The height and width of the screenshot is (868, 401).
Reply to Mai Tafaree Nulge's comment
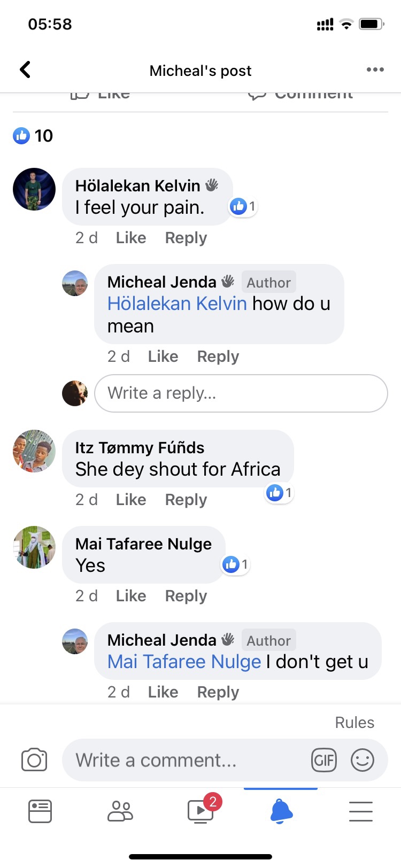pos(186,596)
